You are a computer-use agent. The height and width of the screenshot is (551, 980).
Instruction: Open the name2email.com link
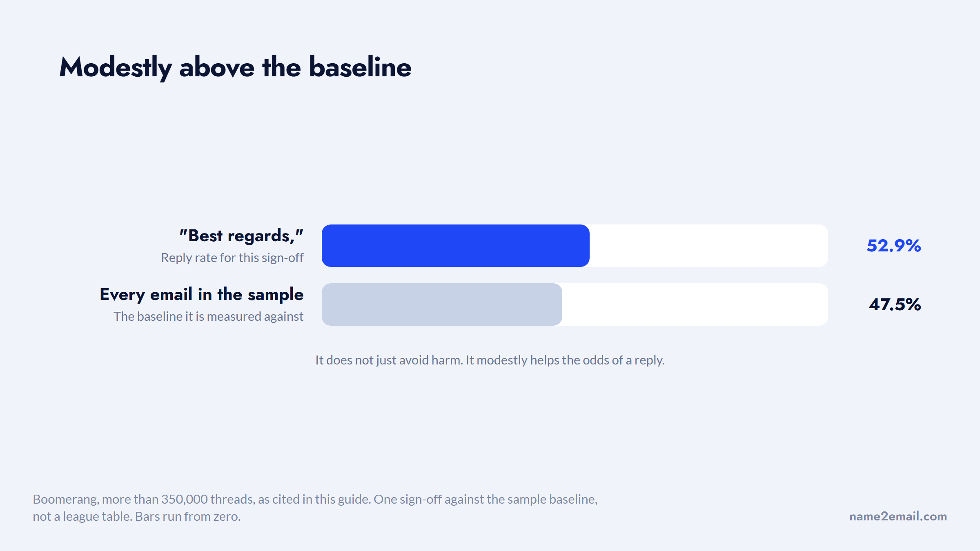click(898, 516)
